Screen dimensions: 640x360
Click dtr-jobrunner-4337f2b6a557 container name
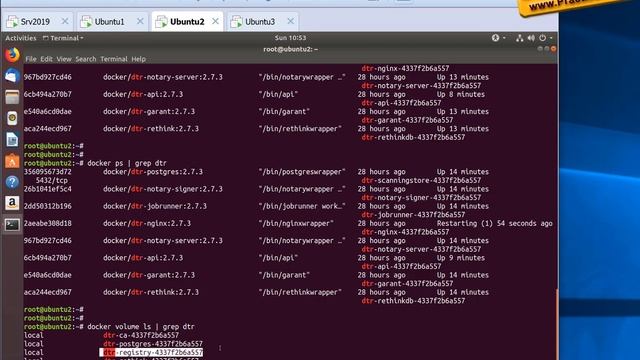(413, 215)
